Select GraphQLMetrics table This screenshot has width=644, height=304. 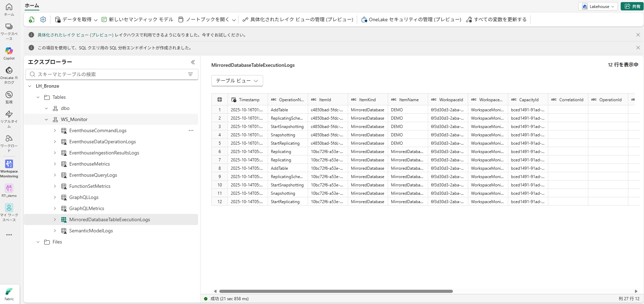[x=87, y=208]
